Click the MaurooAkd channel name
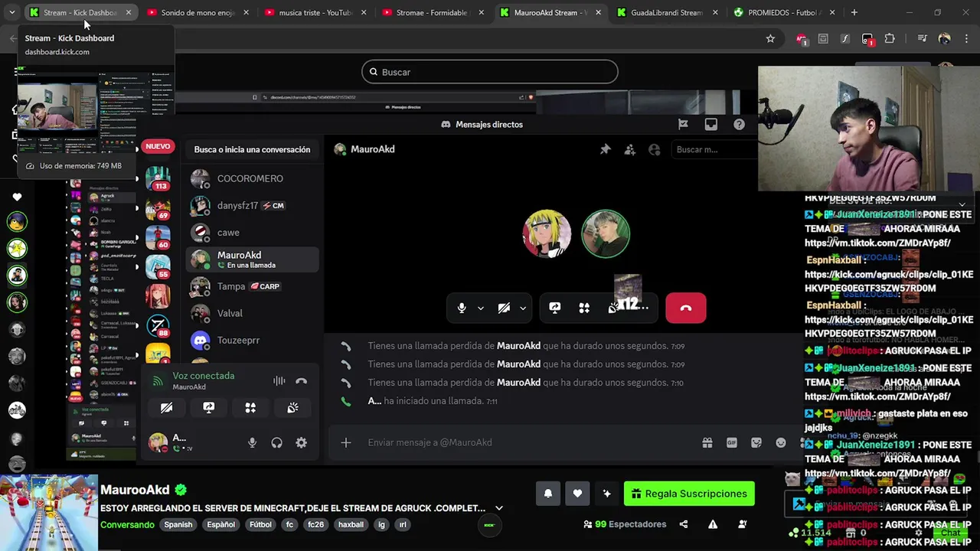 (x=135, y=490)
